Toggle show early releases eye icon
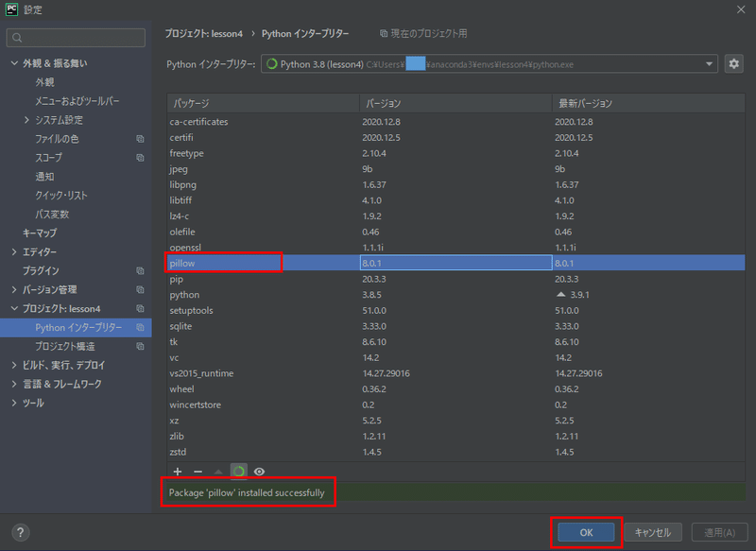The height and width of the screenshot is (551, 756). click(x=259, y=472)
